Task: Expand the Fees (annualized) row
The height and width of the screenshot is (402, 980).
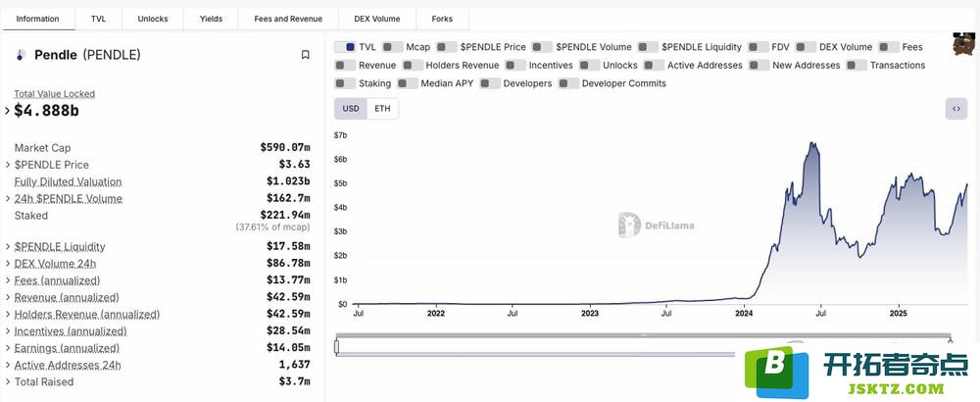Action: (8, 280)
